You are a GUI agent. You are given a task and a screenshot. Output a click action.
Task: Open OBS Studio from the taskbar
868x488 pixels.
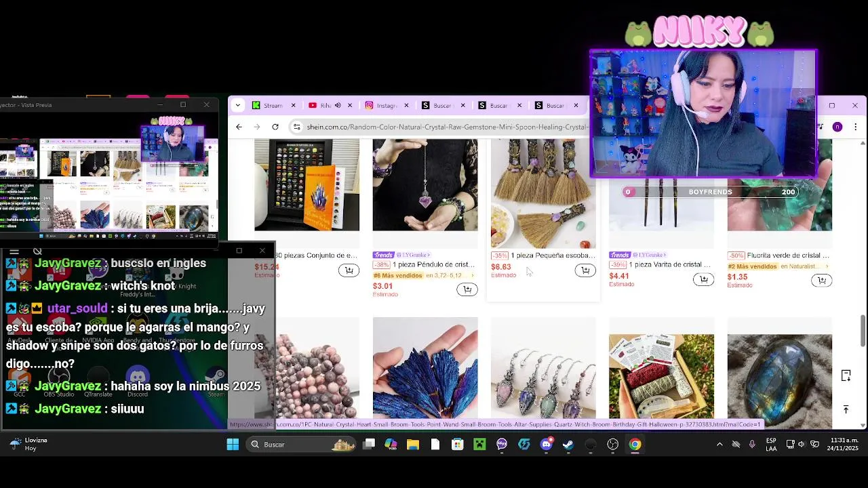coord(613,445)
